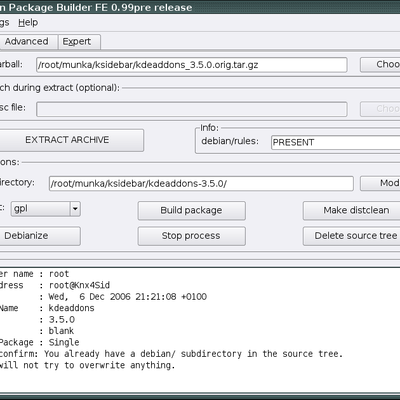Viewport: 400px width, 400px height.
Task: Select the gpl license combo box text
Action: (x=40, y=209)
